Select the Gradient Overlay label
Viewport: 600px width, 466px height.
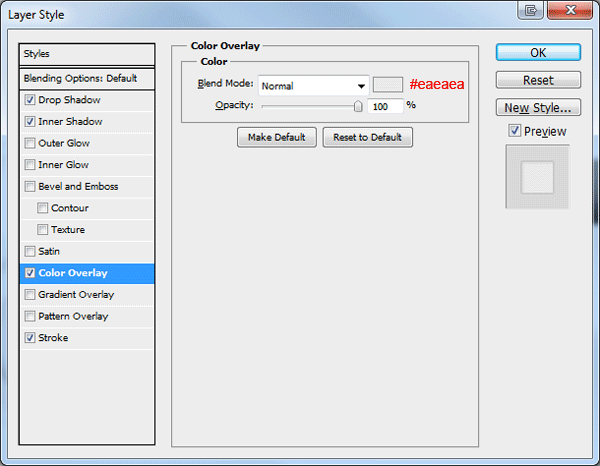[x=76, y=295]
